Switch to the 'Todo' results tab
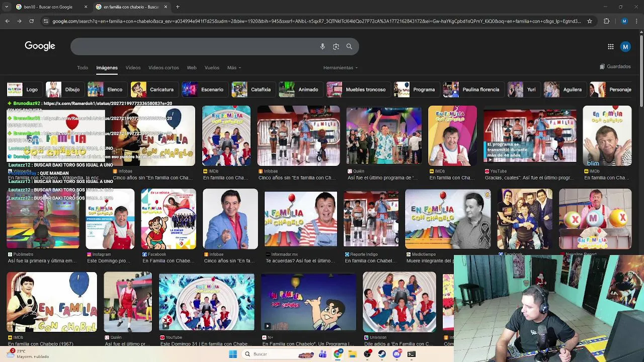644x362 pixels. point(83,67)
